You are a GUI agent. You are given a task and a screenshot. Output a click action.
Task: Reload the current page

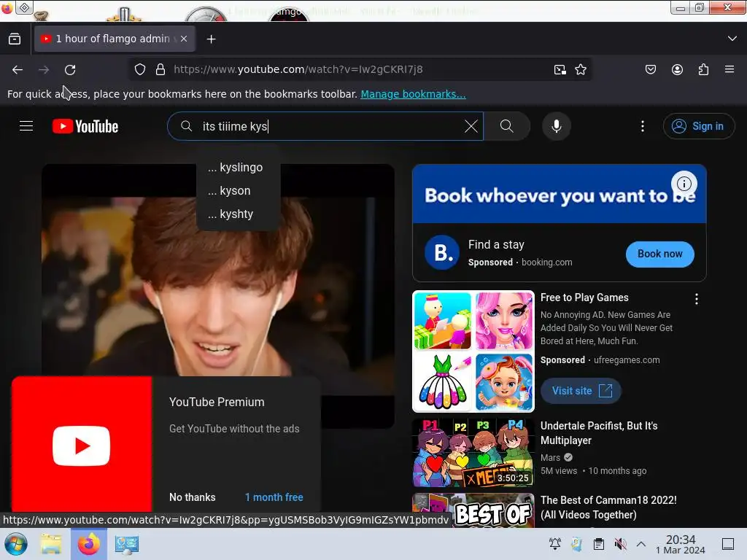coord(70,69)
